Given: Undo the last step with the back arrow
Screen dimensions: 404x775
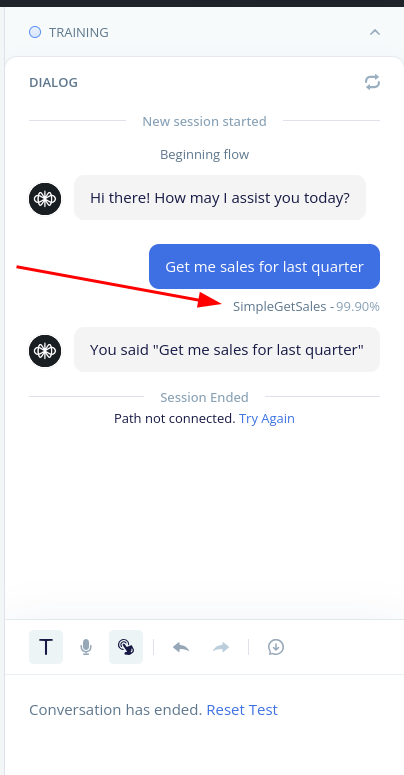Looking at the screenshot, I should point(181,647).
